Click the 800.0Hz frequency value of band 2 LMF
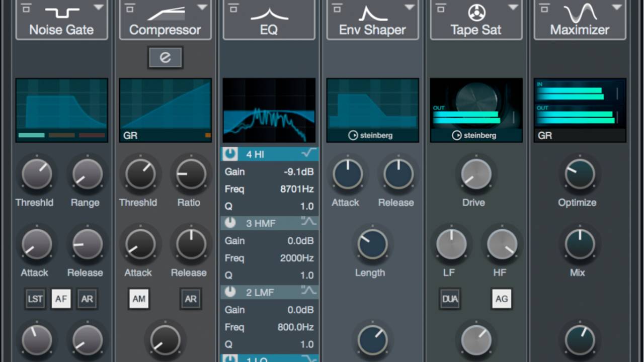 [x=295, y=327]
